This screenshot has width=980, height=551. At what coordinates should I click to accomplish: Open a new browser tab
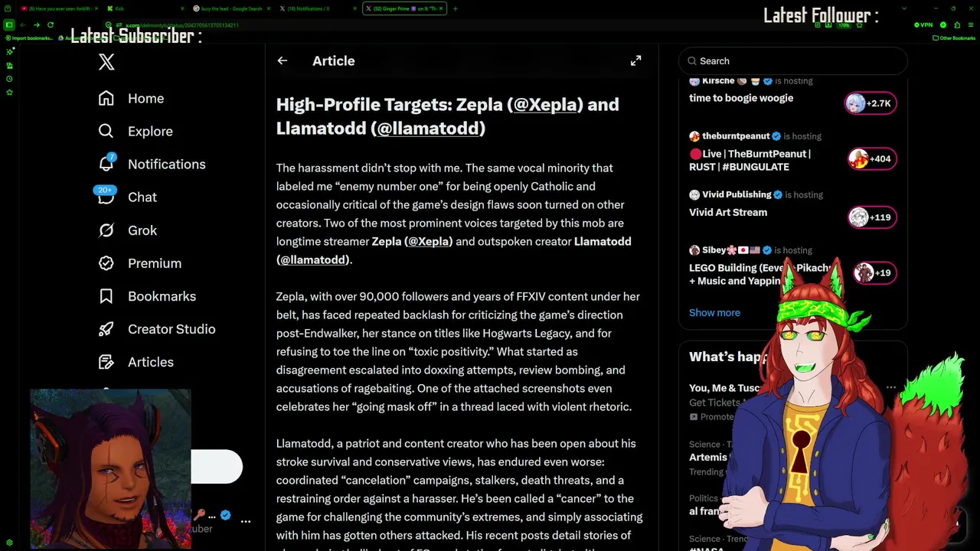(455, 8)
